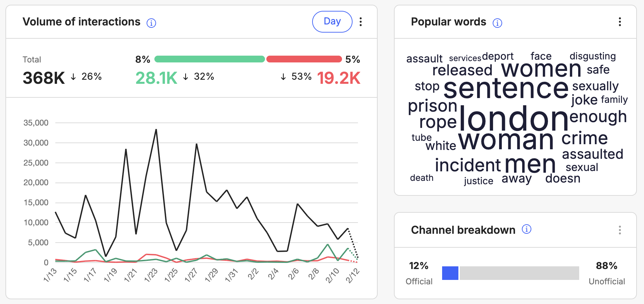644x304 pixels.
Task: Open the Day granularity dropdown
Action: point(332,22)
